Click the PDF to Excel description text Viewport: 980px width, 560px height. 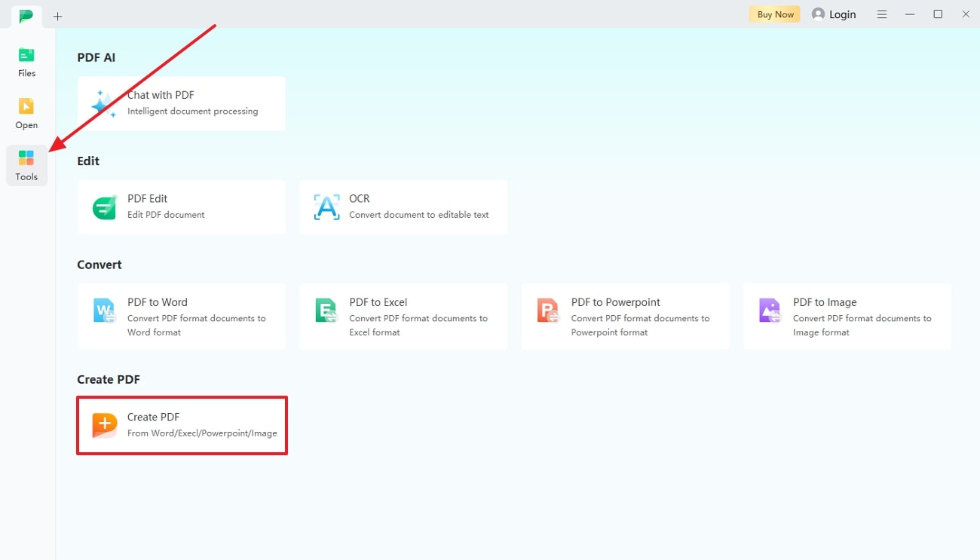pyautogui.click(x=418, y=325)
